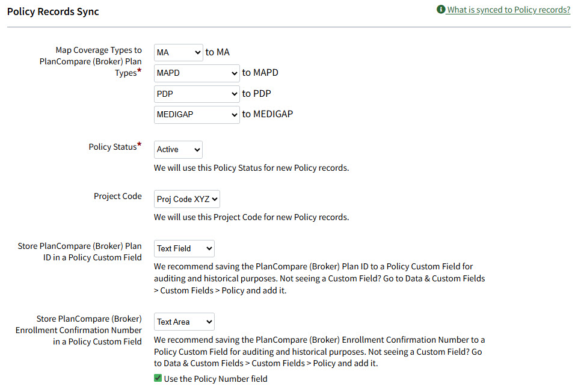Open the Policy Status dropdown showing Active
Image resolution: width=578 pixels, height=392 pixels.
pyautogui.click(x=178, y=150)
